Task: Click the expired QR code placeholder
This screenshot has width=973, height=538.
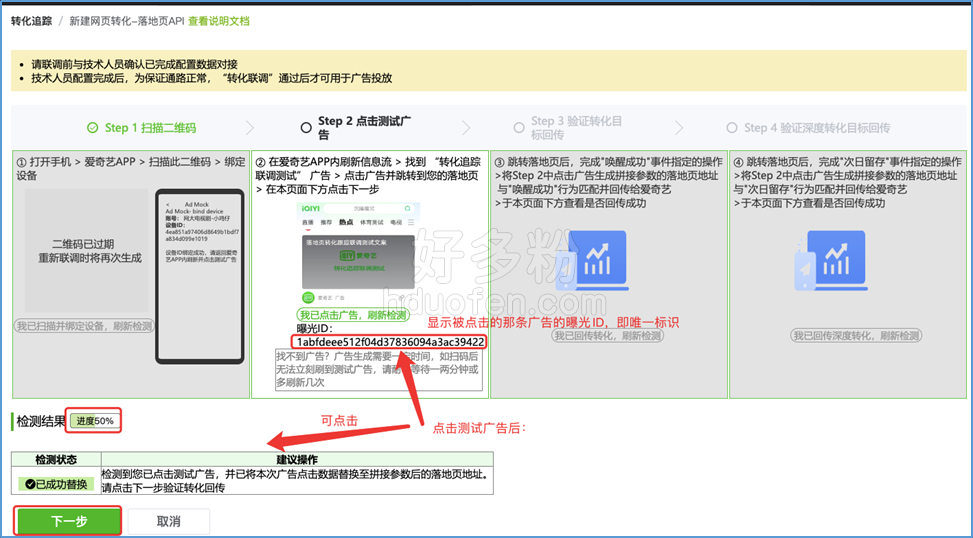Action: tap(87, 250)
